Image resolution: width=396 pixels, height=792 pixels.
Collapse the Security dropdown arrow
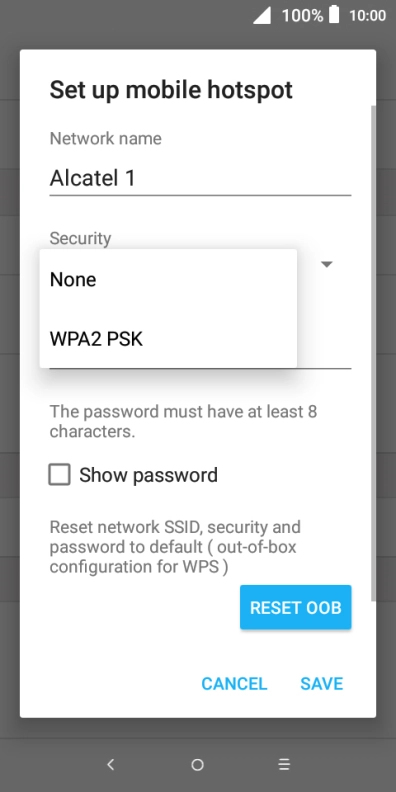click(x=327, y=264)
